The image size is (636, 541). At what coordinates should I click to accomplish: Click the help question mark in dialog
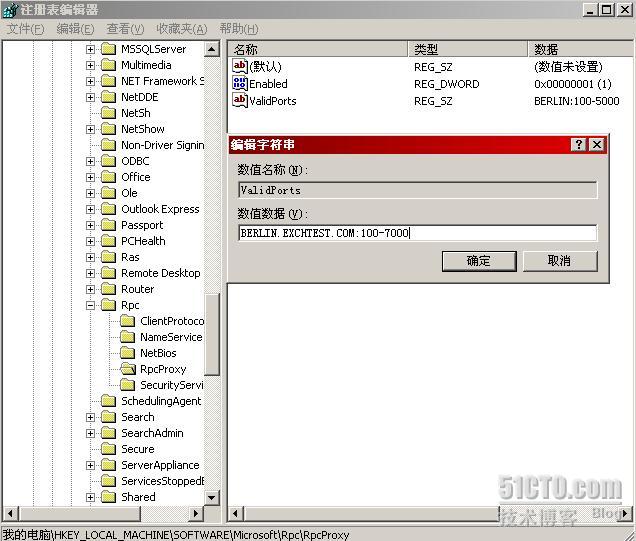click(x=579, y=144)
